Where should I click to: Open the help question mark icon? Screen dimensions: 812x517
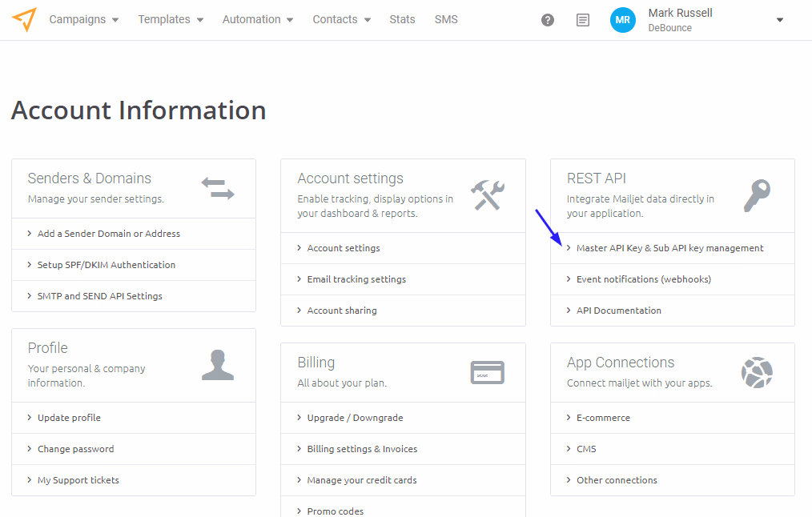coord(548,20)
